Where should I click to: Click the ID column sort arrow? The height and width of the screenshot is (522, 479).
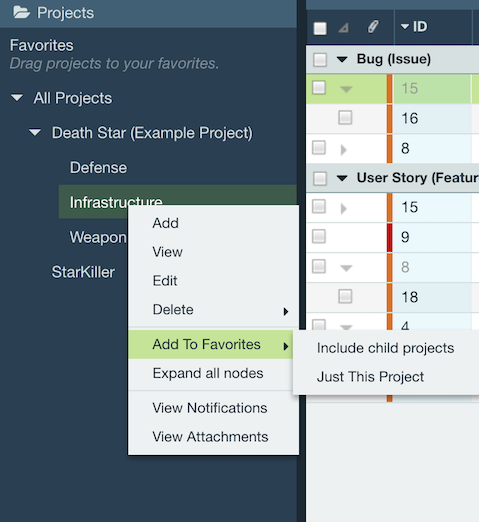tap(405, 27)
